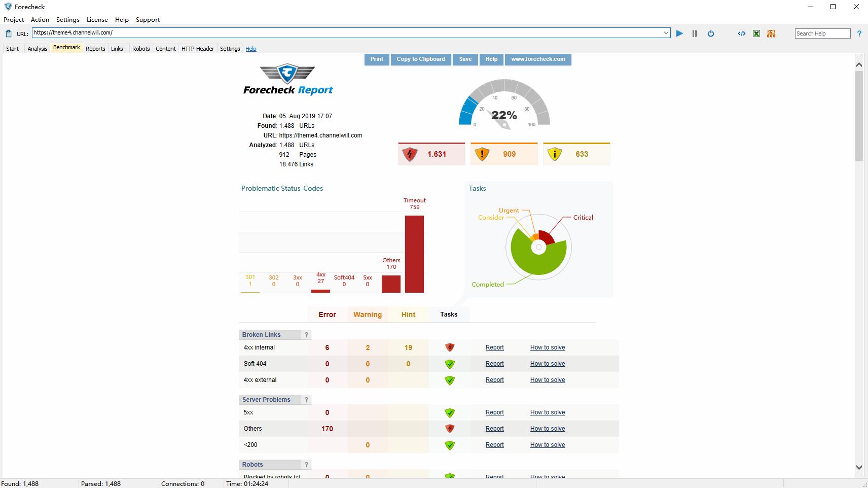
Task: Click the Timeout 759 bar
Action: pyautogui.click(x=414, y=254)
